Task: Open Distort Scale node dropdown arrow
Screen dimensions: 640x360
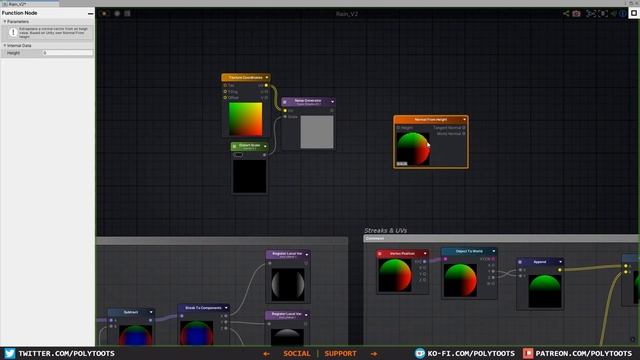Action: pyautogui.click(x=265, y=146)
